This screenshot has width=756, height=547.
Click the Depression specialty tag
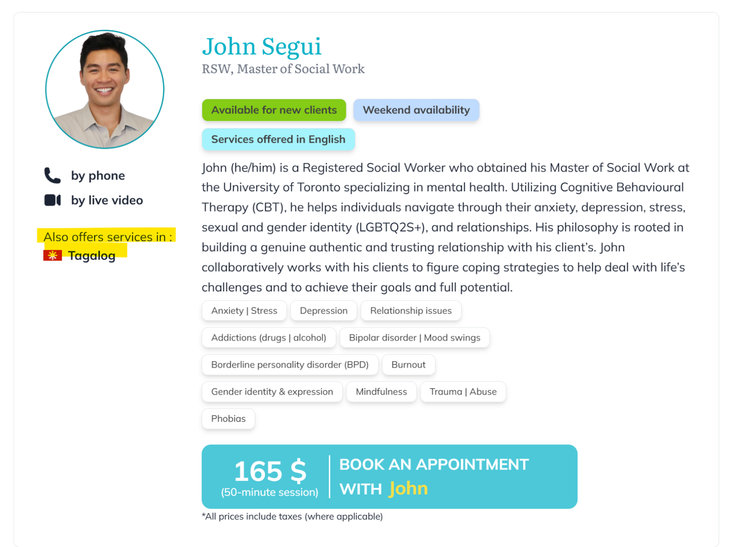coord(323,311)
